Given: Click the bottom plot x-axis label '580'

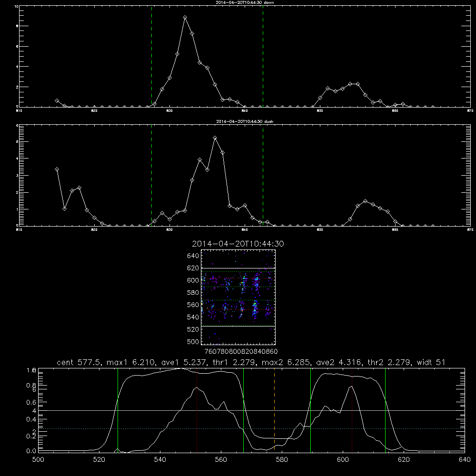Looking at the screenshot, I should [x=282, y=460].
